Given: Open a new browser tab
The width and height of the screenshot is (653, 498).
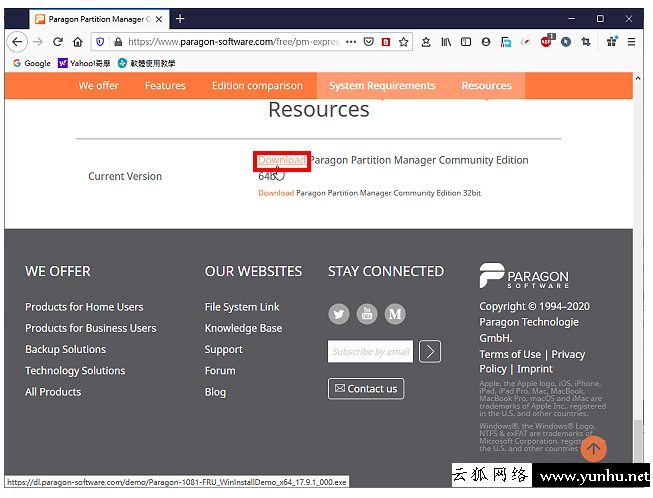Looking at the screenshot, I should click(x=180, y=19).
